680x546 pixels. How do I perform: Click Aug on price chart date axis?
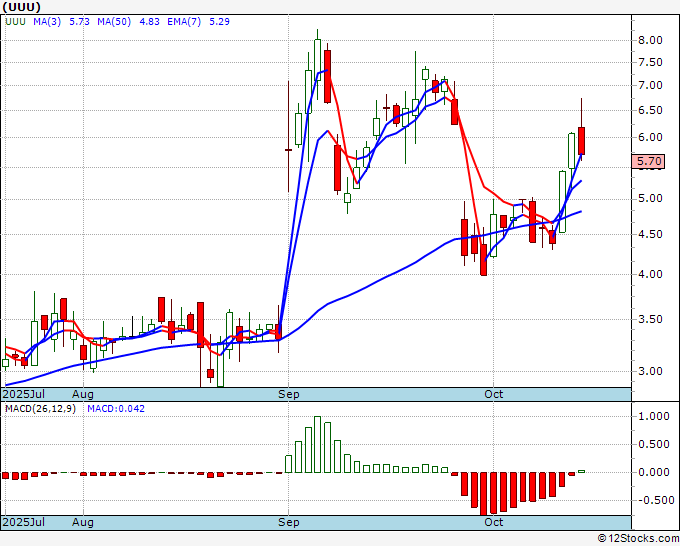[83, 394]
